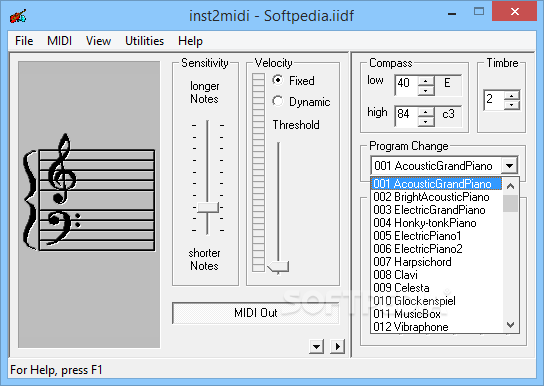Open the Help menu
Image resolution: width=544 pixels, height=386 pixels.
(x=190, y=41)
